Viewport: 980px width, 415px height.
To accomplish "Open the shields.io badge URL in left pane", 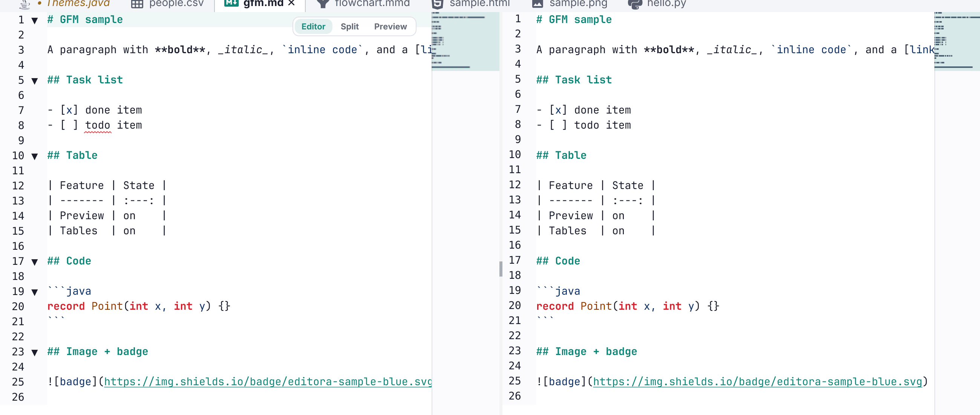I will (x=268, y=381).
